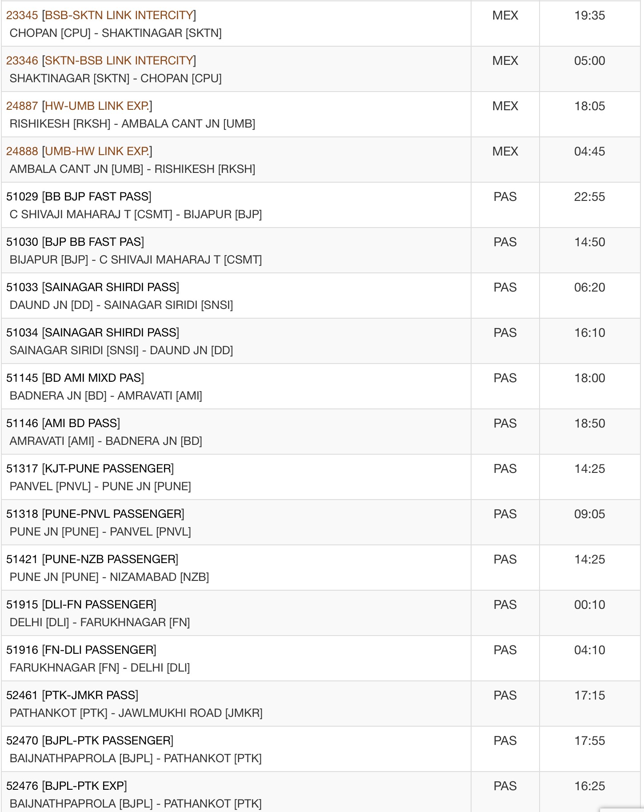Viewport: 644px width, 812px height.
Task: Select train 51318 Pune-PNVL Passenger
Action: click(x=95, y=514)
